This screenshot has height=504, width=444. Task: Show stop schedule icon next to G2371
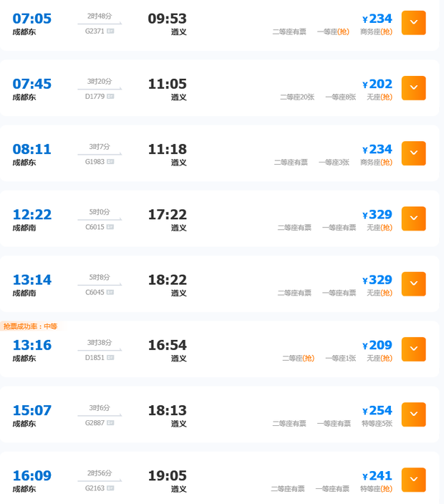110,31
